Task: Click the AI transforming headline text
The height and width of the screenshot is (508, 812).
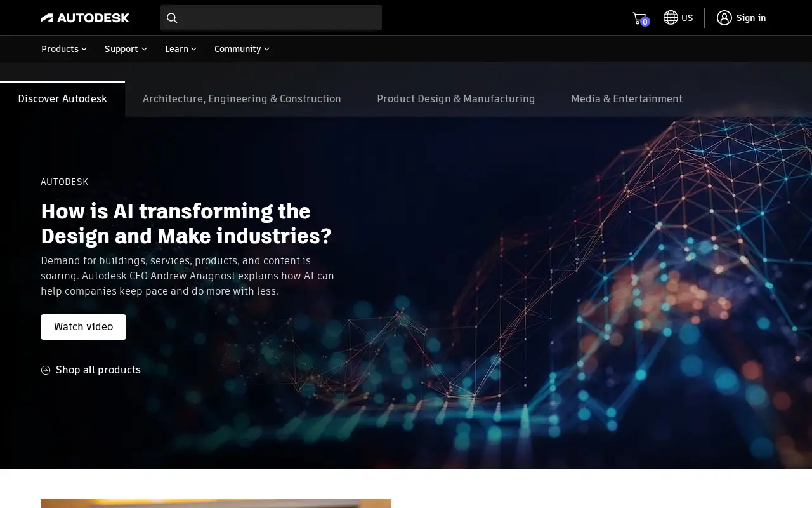Action: [x=186, y=224]
